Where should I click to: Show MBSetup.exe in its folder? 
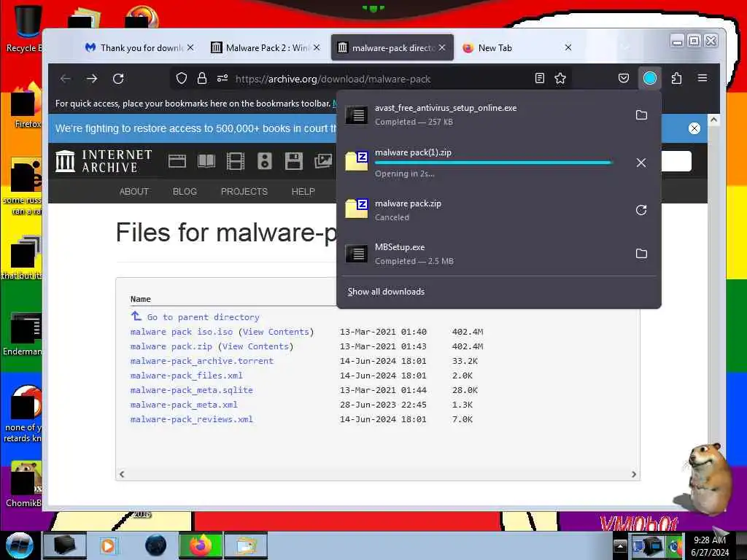coord(641,253)
